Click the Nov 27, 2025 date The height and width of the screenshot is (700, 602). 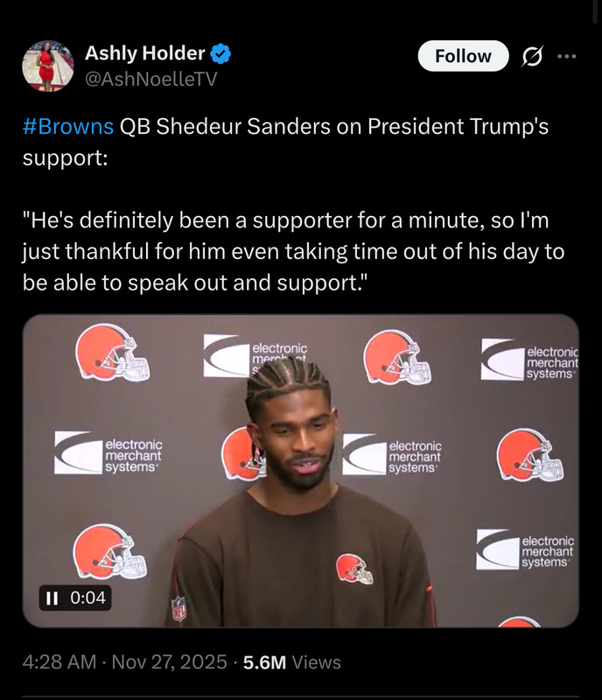169,661
